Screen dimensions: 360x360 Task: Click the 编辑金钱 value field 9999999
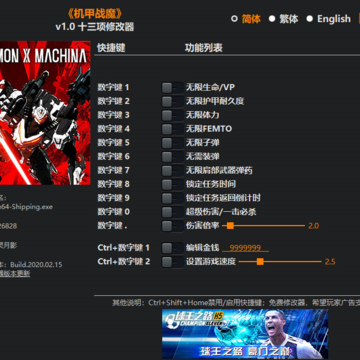pos(245,248)
